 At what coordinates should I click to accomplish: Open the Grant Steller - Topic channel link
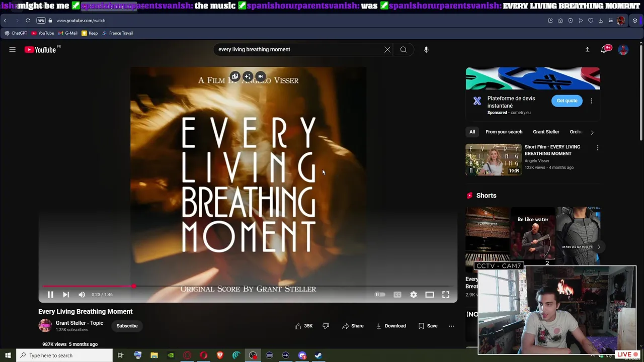pos(79,323)
